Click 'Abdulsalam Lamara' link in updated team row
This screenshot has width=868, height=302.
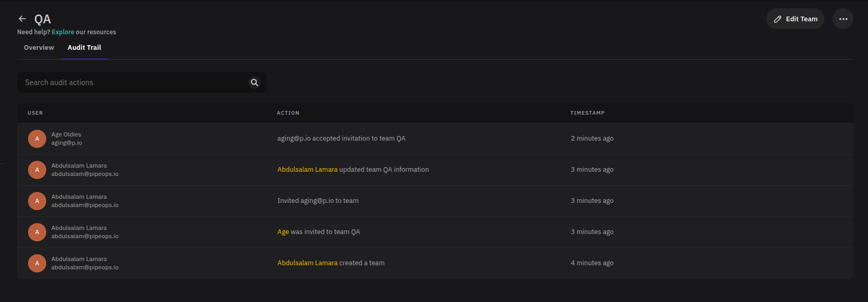click(308, 170)
